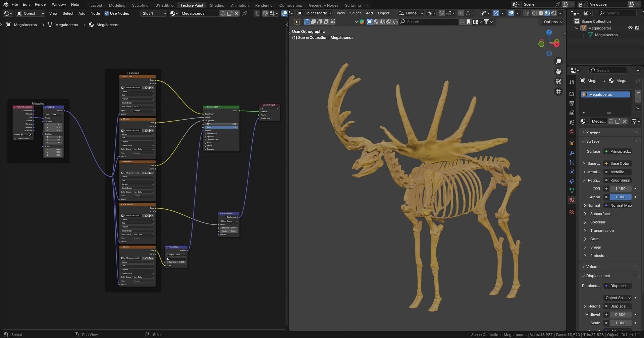Screen dimensions: 644x338
Task: Click the Normal Map linked input button
Action: click(x=618, y=205)
